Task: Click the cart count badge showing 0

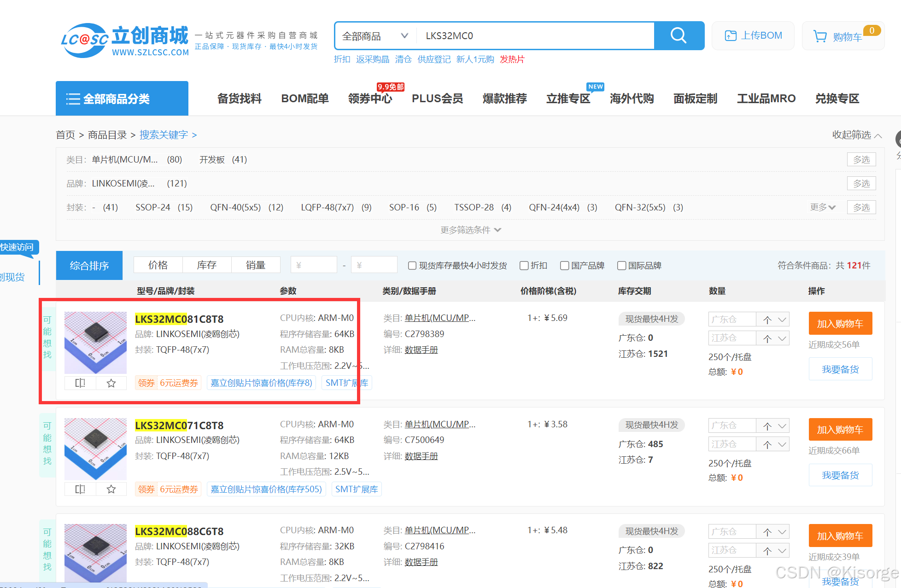Action: coord(872,30)
